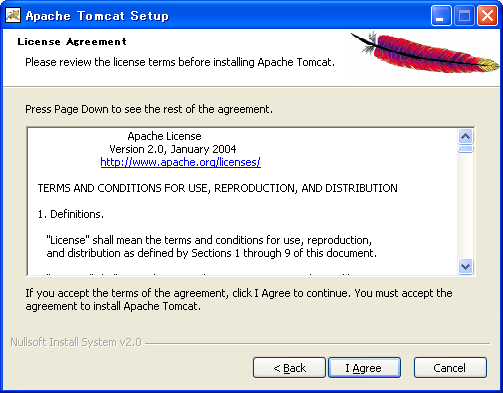The width and height of the screenshot is (503, 393).
Task: Click the Apache feather logo
Action: pyautogui.click(x=425, y=52)
